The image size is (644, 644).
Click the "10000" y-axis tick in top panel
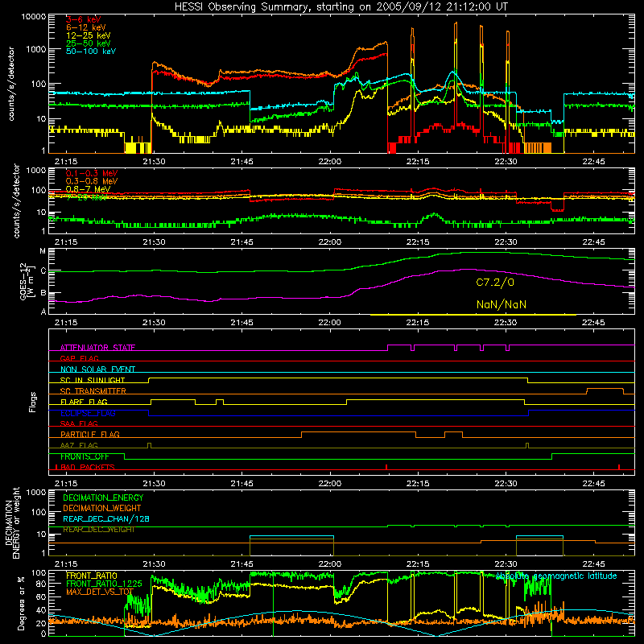(34, 17)
